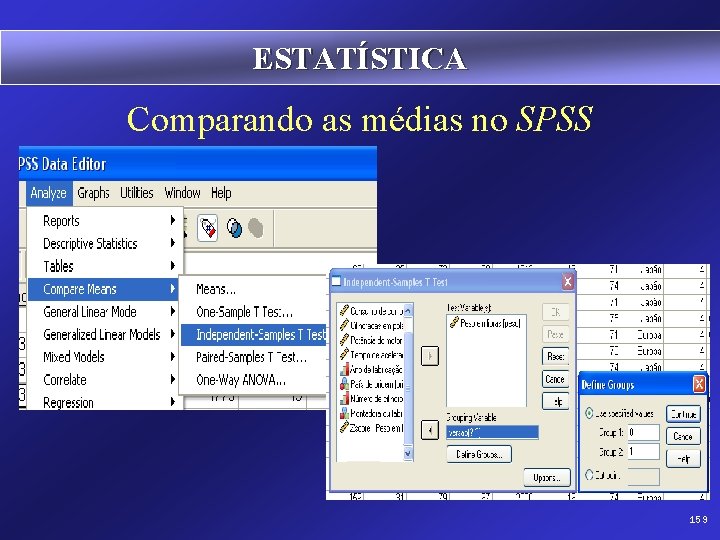Expand the Reports submenu
Viewport: 720px width, 540px height.
(106, 221)
